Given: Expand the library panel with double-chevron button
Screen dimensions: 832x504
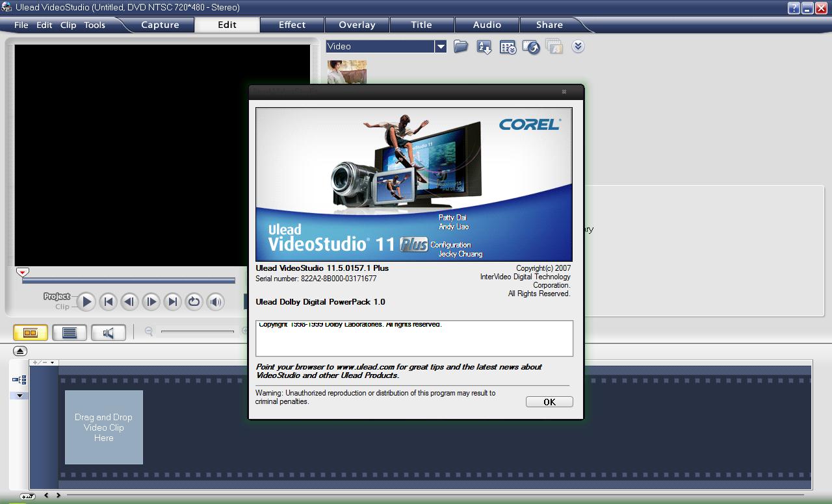Looking at the screenshot, I should [x=578, y=46].
